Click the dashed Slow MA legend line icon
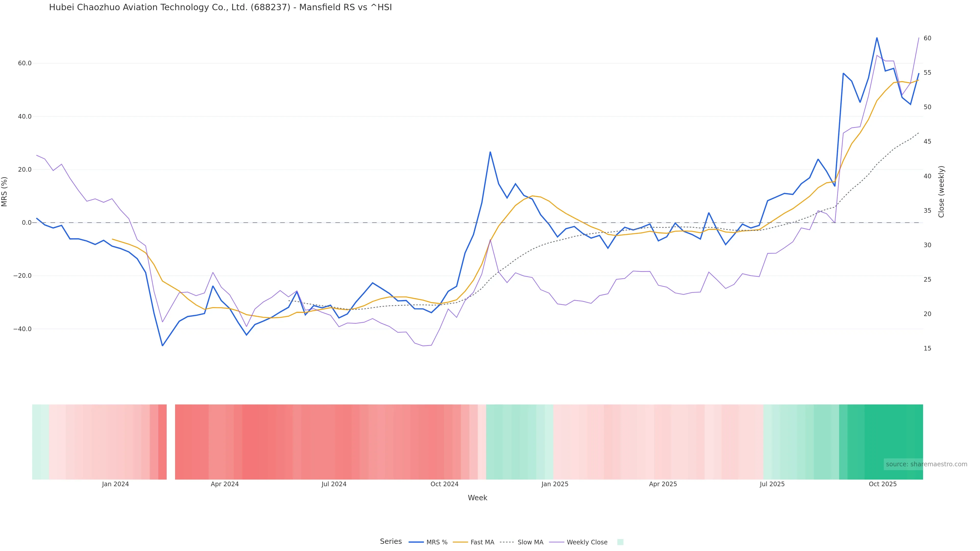This screenshot has width=980, height=551. point(507,542)
